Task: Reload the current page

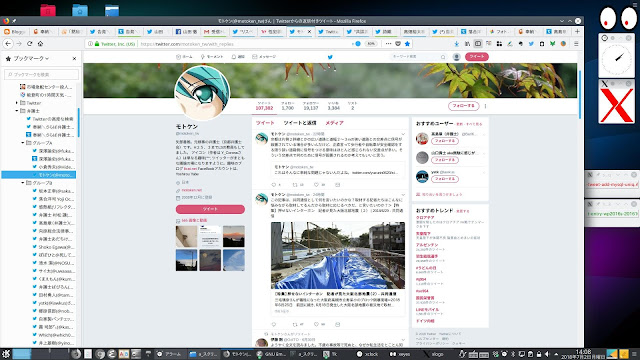Action: click(29, 44)
